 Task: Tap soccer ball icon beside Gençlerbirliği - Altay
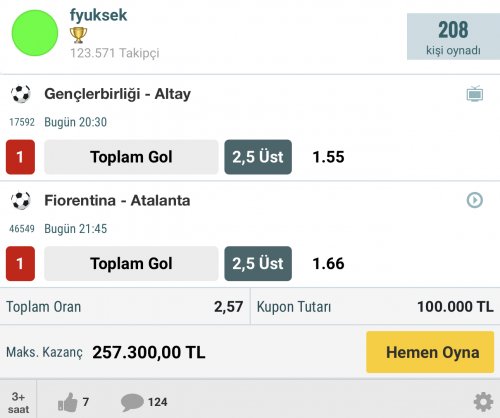coord(21,94)
